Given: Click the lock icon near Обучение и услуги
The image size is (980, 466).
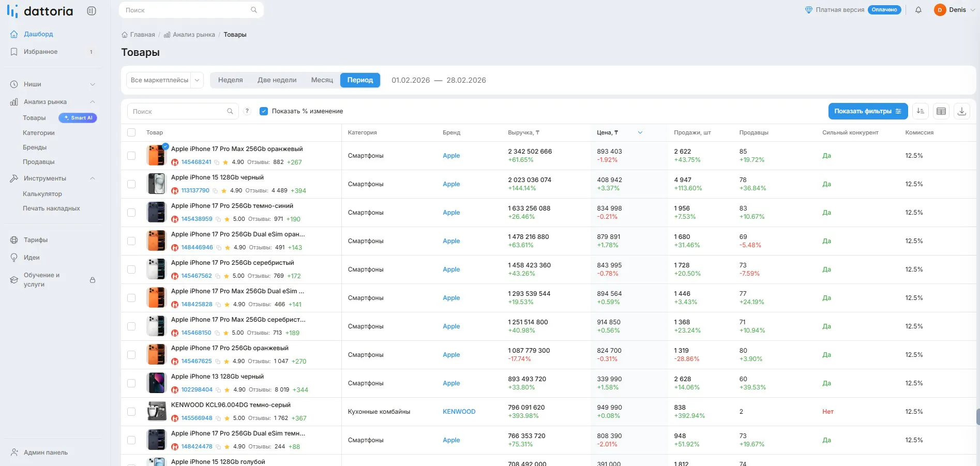Looking at the screenshot, I should click(x=93, y=280).
